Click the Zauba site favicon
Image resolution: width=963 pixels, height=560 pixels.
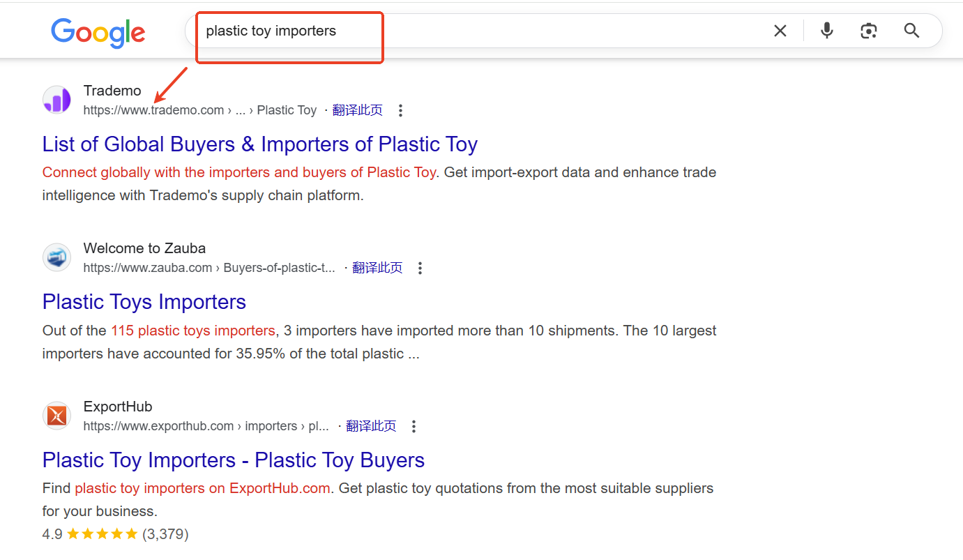click(x=56, y=257)
